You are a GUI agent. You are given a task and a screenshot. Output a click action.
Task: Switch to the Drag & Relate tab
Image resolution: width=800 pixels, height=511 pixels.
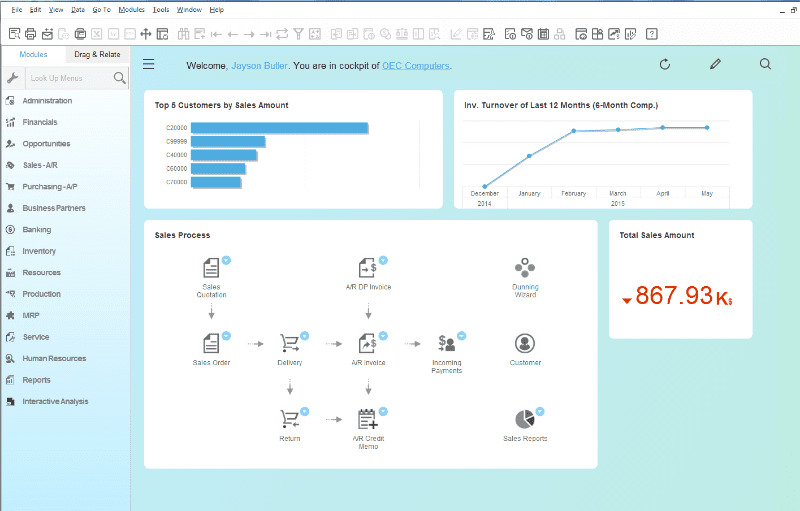(x=96, y=54)
